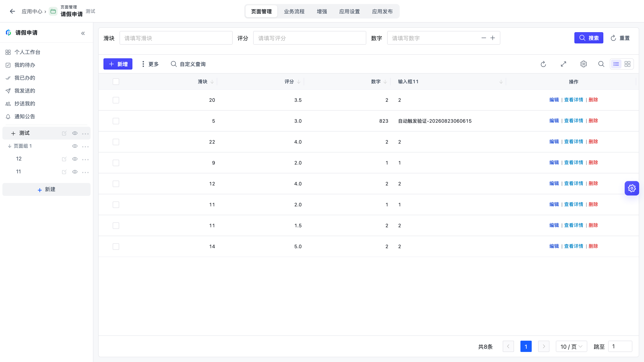Sort by the 输入框11 column arrow
Viewport: 644px width, 362px height.
tap(501, 82)
